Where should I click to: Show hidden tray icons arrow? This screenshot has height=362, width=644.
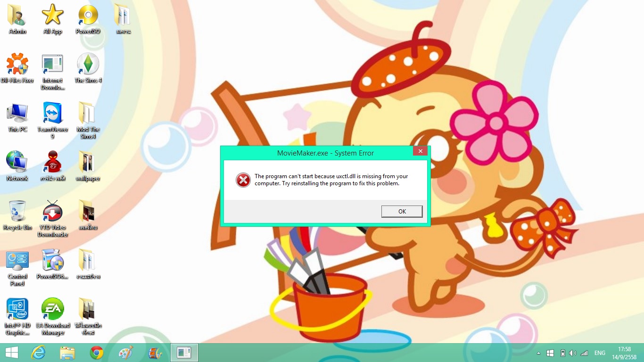[x=538, y=353]
